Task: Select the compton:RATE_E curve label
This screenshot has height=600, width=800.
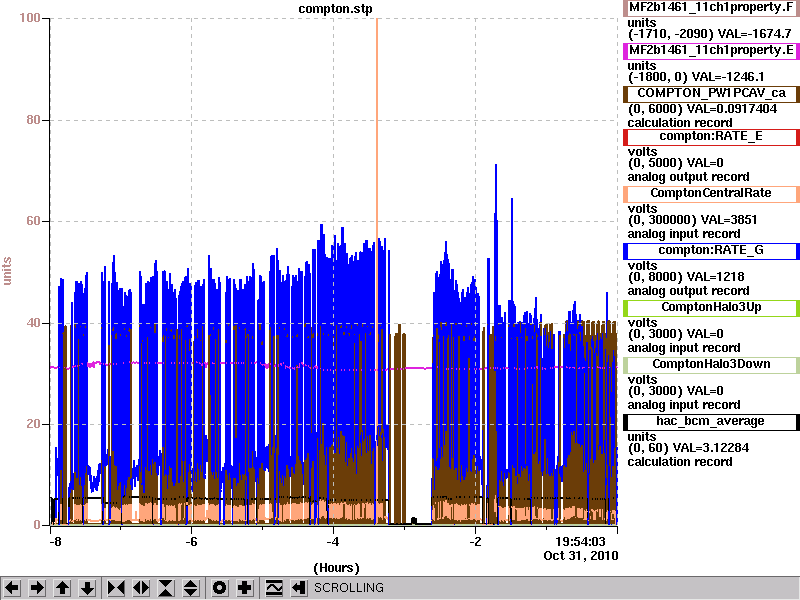Action: (x=710, y=136)
